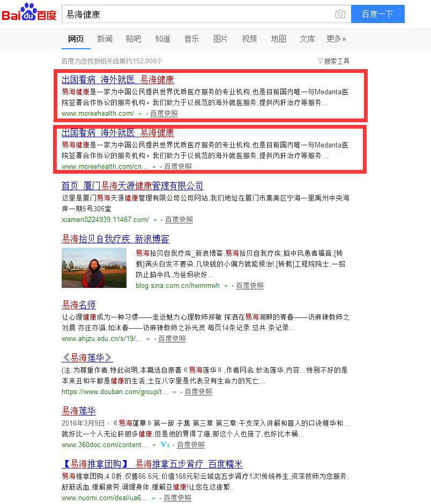Open the 易海莲华 360doc result title
Image resolution: width=431 pixels, height=504 pixels.
(79, 411)
